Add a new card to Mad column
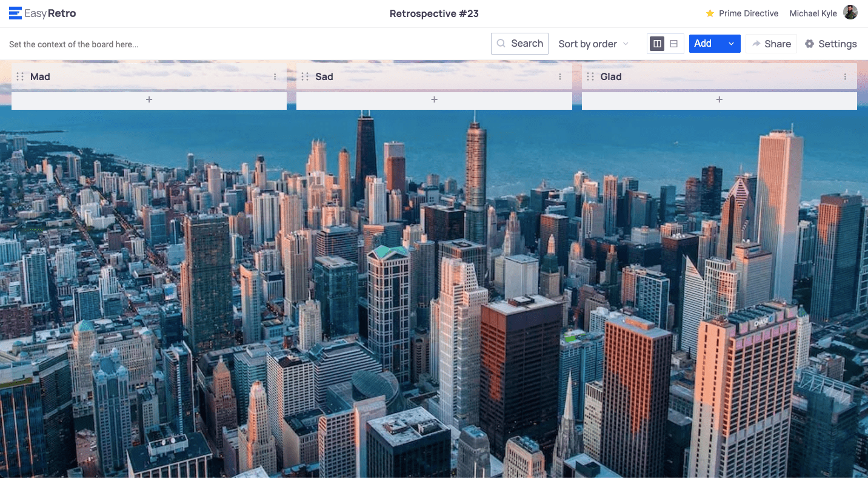Image resolution: width=868 pixels, height=478 pixels. [x=149, y=100]
